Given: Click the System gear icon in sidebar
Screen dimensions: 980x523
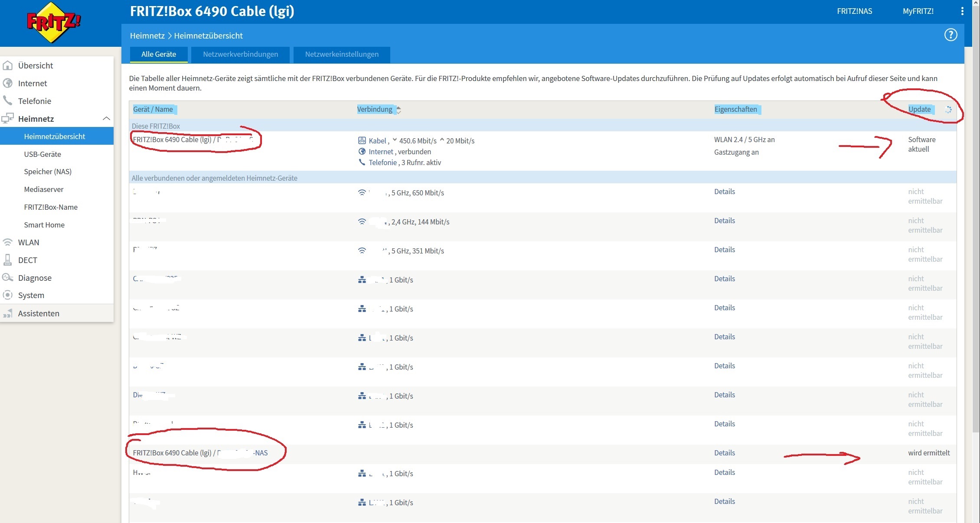Looking at the screenshot, I should [x=7, y=295].
